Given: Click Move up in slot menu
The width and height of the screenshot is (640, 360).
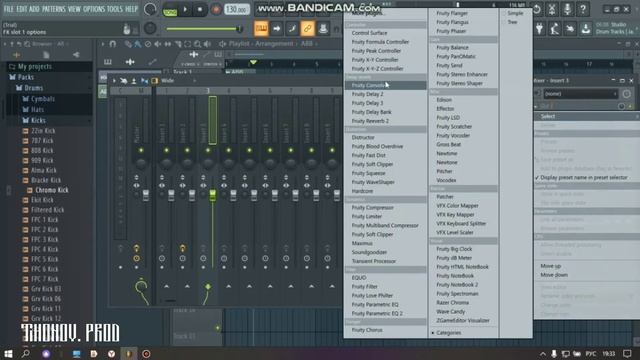Looking at the screenshot, I should [551, 266].
